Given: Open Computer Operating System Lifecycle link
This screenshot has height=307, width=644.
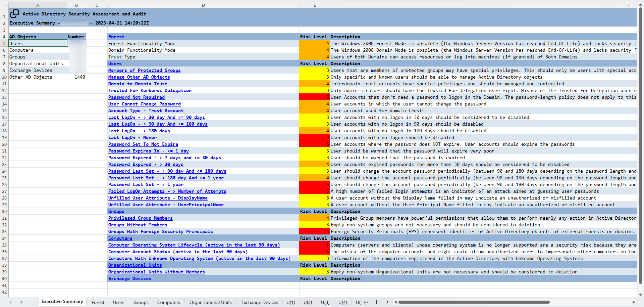Looking at the screenshot, I should (194, 245).
